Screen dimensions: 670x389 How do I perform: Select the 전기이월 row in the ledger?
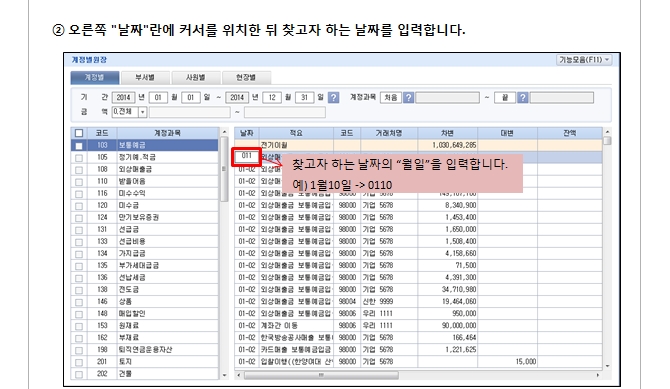(x=418, y=145)
